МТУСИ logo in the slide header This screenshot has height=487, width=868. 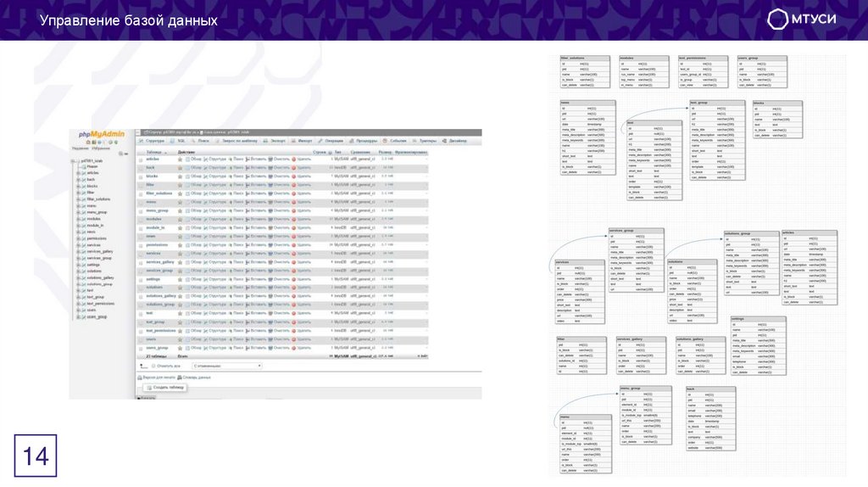click(x=802, y=20)
